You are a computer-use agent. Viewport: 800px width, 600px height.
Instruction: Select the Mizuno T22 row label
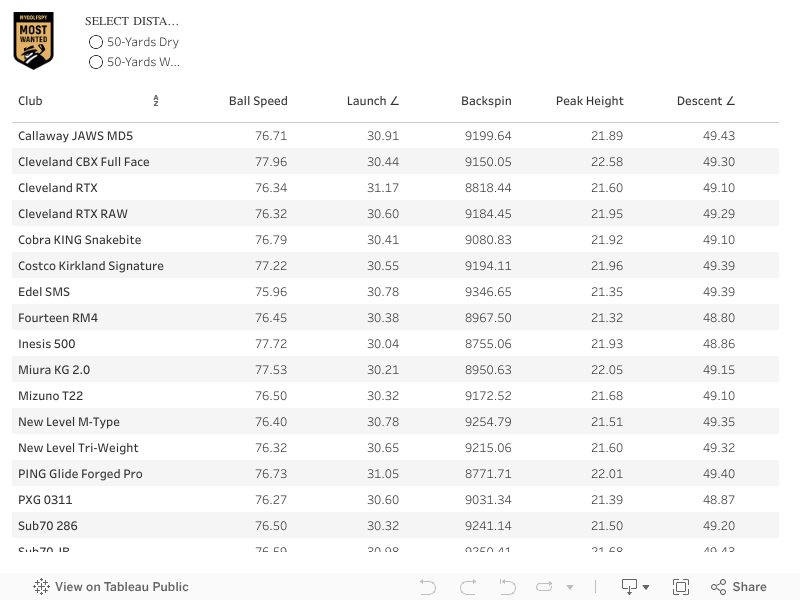tap(51, 396)
